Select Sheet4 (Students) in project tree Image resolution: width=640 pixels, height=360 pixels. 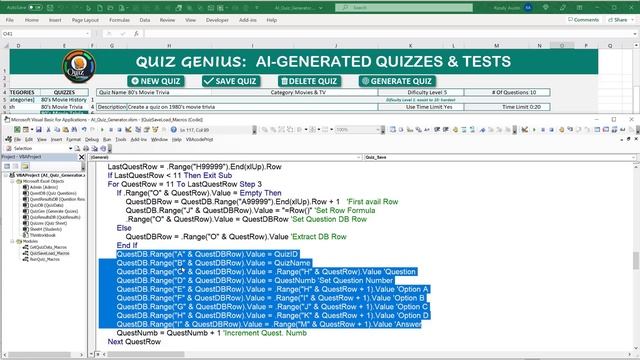(46, 229)
